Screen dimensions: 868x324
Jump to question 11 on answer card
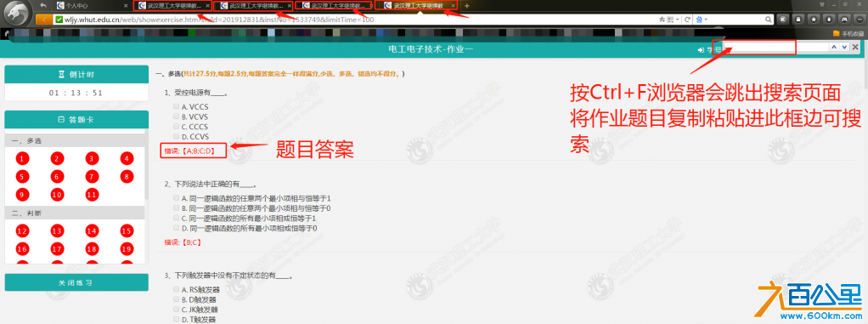[92, 195]
